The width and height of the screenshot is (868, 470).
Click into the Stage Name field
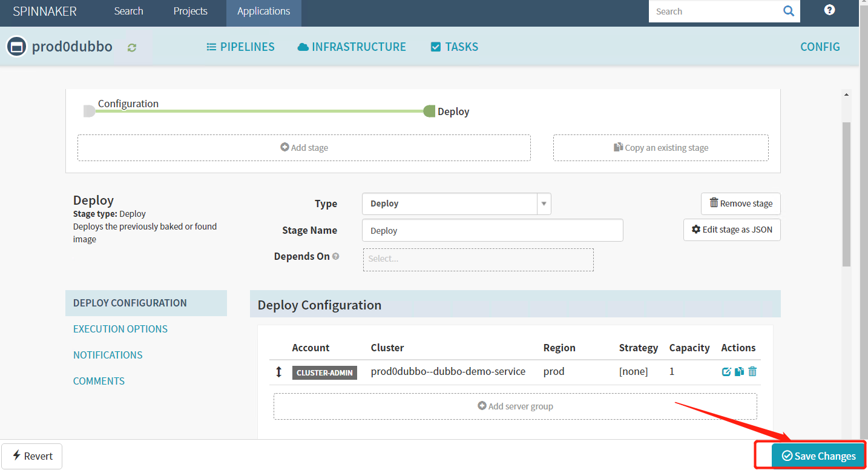492,231
